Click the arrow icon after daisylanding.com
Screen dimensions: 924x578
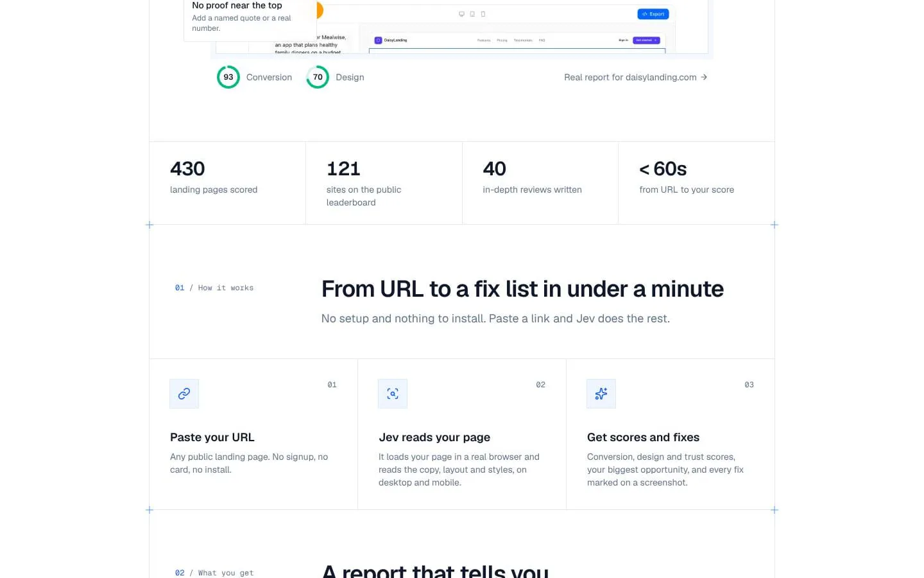pyautogui.click(x=704, y=77)
